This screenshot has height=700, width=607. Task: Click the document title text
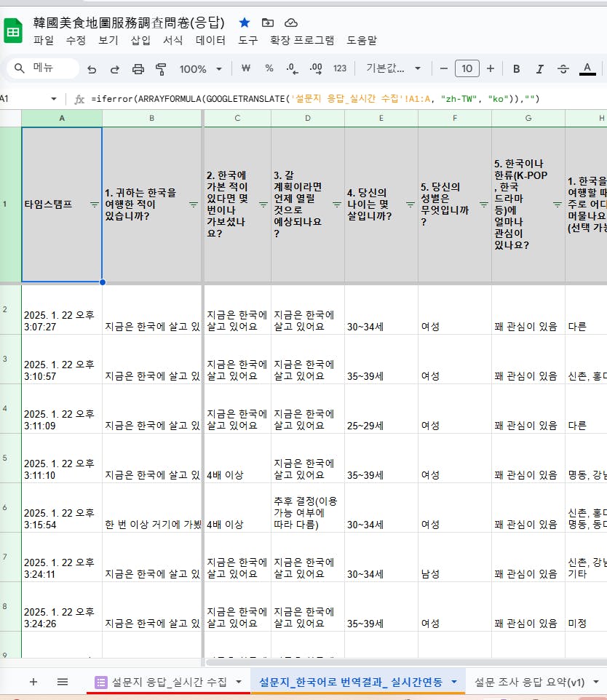pos(129,23)
